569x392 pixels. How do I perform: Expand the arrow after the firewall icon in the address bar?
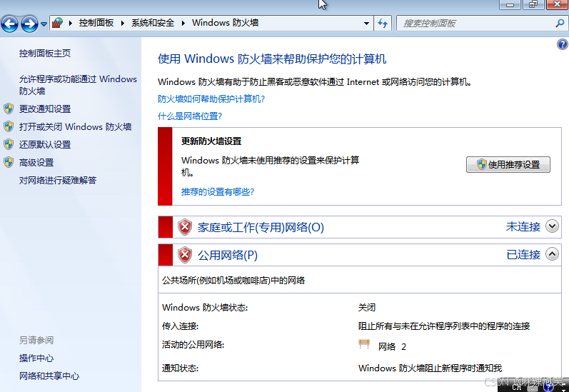[71, 24]
